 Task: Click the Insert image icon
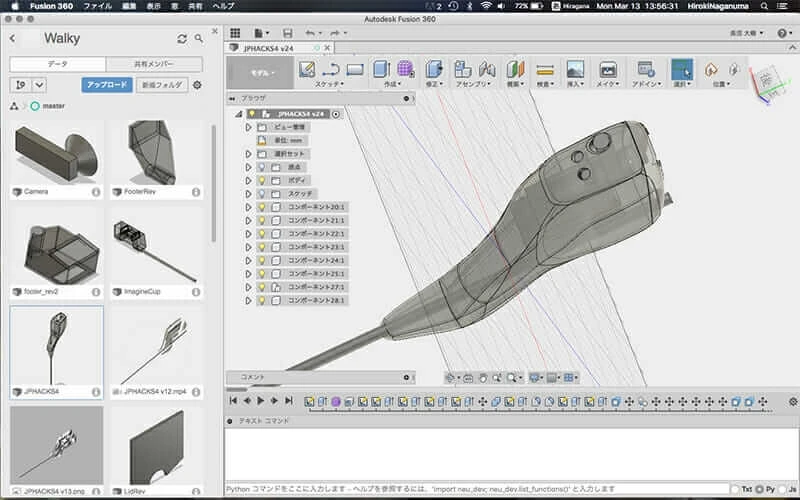click(575, 69)
